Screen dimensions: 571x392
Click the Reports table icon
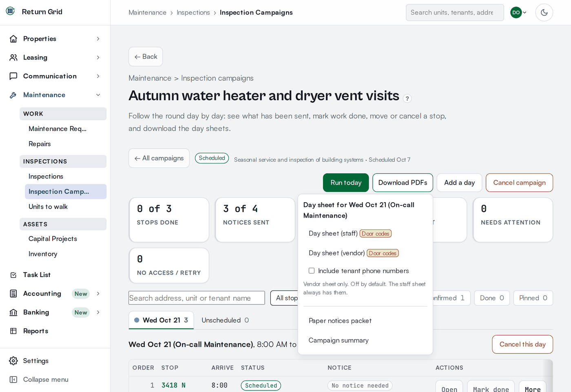13,331
